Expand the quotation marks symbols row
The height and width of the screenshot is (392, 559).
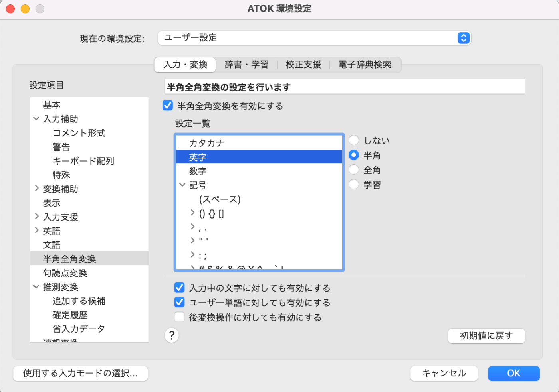(x=192, y=240)
